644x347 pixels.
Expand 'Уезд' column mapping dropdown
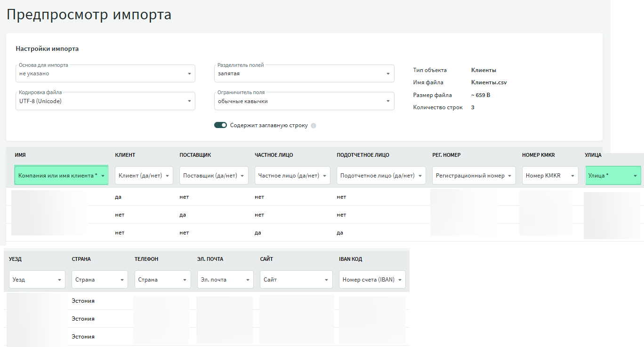[x=37, y=279]
